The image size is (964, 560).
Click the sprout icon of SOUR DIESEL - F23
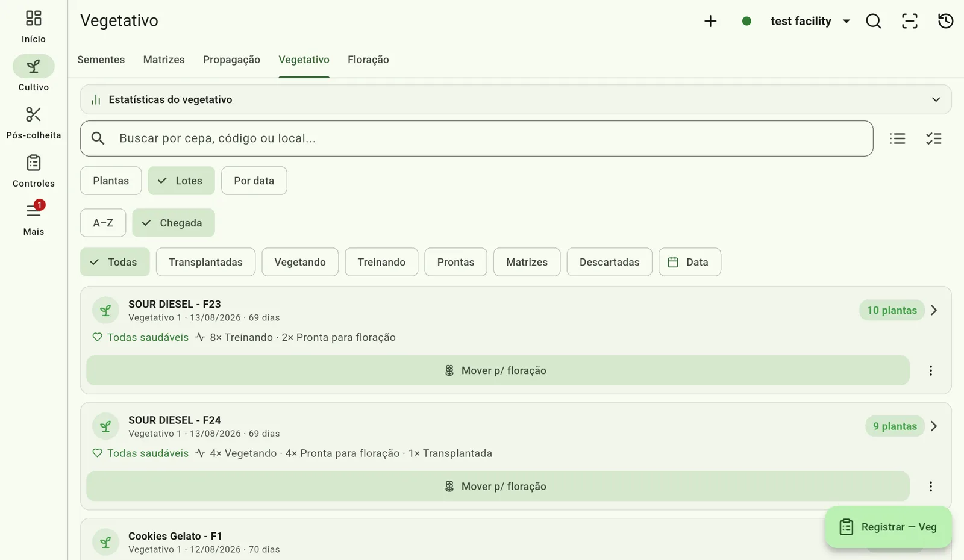[105, 310]
